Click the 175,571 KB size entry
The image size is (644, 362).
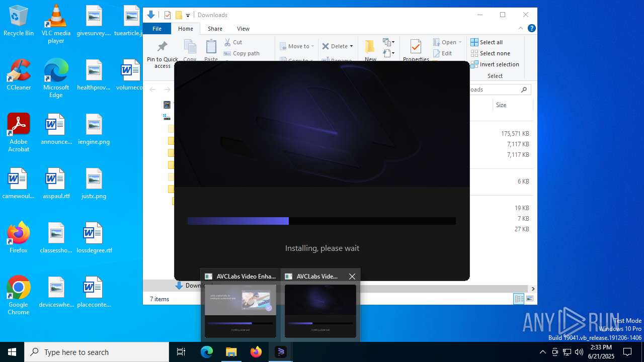pos(515,134)
